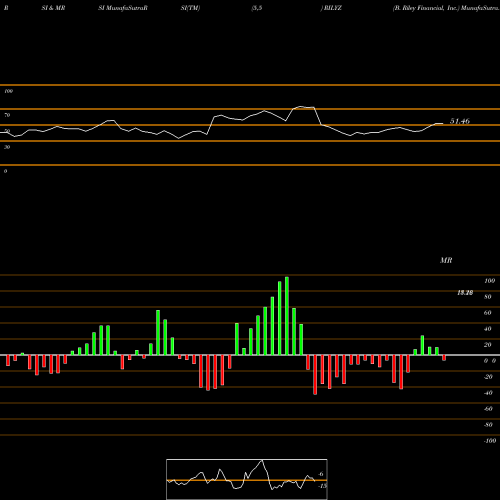Click the -15 label in mini chart
The width and height of the screenshot is (500, 500).
[x=322, y=486]
